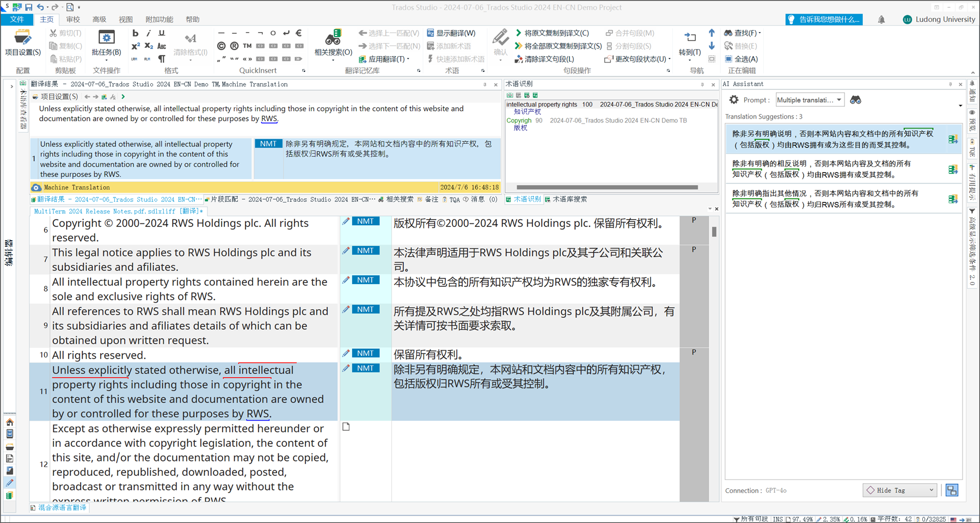Open the TQA tab
The image size is (980, 523).
(x=451, y=199)
